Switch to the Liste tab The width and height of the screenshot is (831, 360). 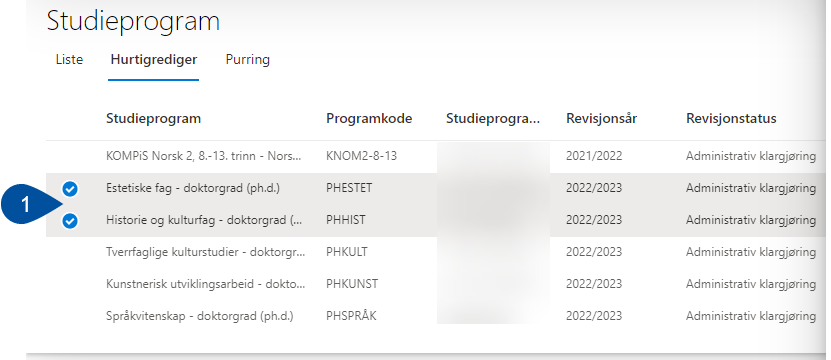pos(69,59)
